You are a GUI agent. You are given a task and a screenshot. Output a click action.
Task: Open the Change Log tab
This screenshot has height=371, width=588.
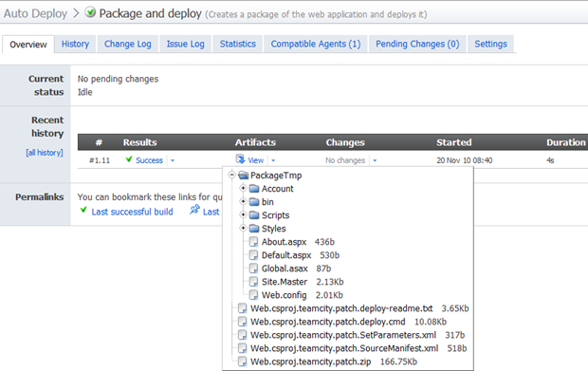click(x=127, y=44)
